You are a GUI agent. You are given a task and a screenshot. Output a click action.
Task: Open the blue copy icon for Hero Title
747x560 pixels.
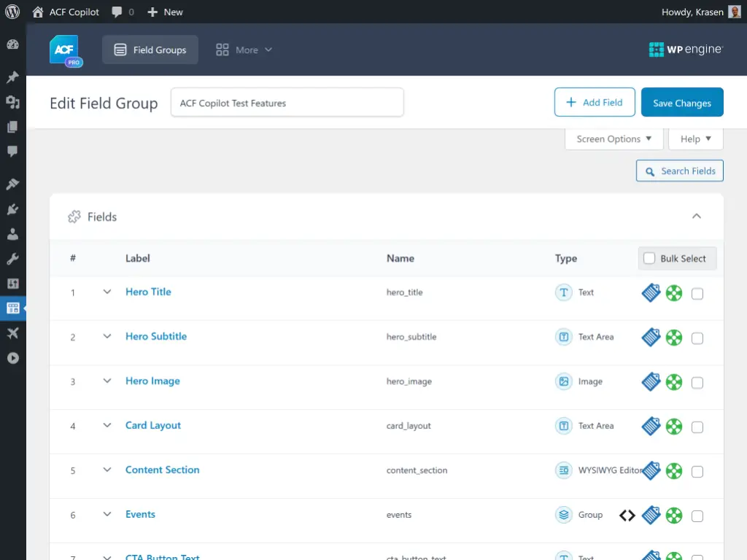651,292
